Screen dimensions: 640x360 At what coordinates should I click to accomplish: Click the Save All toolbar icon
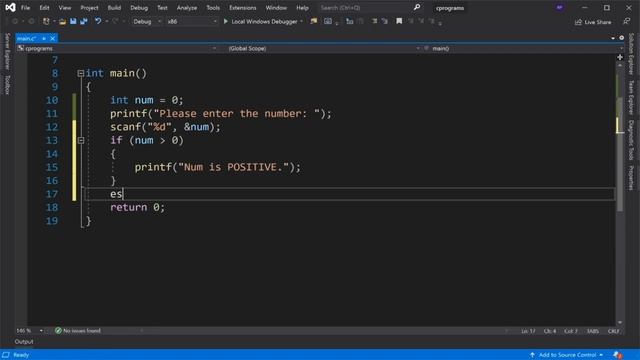tap(84, 22)
